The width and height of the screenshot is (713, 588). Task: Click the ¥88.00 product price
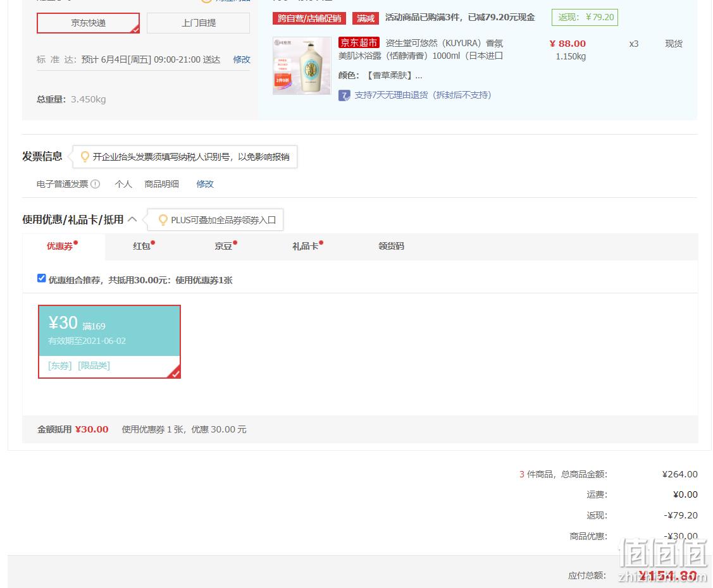(567, 44)
